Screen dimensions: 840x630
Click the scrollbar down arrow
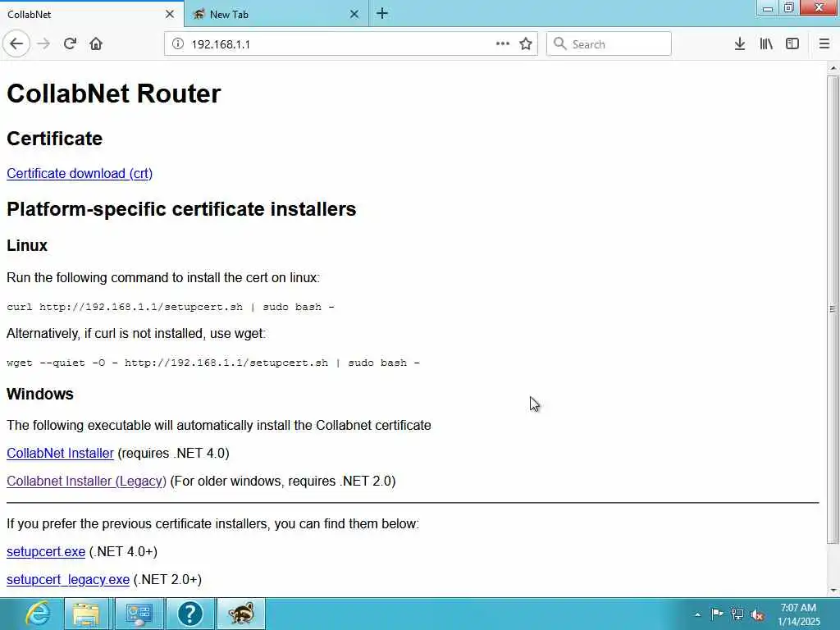point(833,591)
